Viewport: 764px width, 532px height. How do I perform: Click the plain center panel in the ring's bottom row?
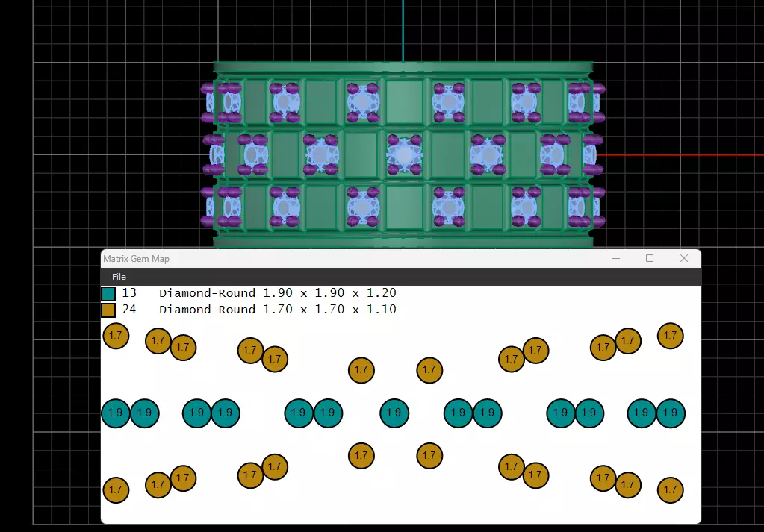pos(405,207)
